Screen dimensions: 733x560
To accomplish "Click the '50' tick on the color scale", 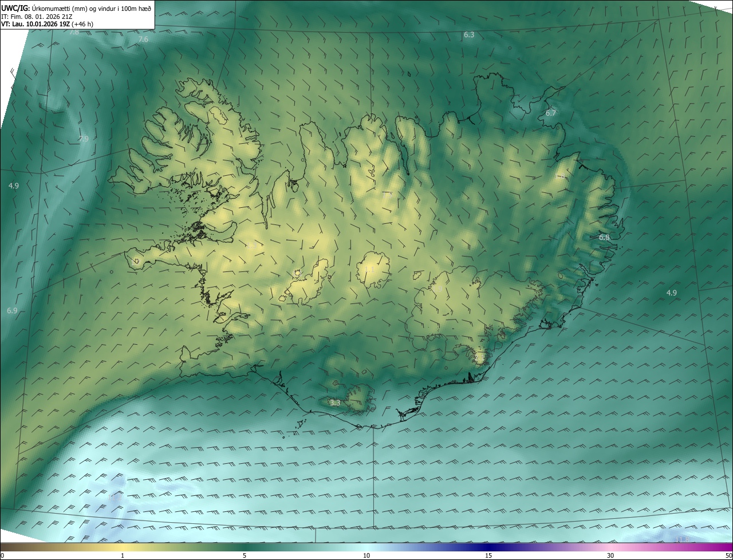I will tap(728, 555).
